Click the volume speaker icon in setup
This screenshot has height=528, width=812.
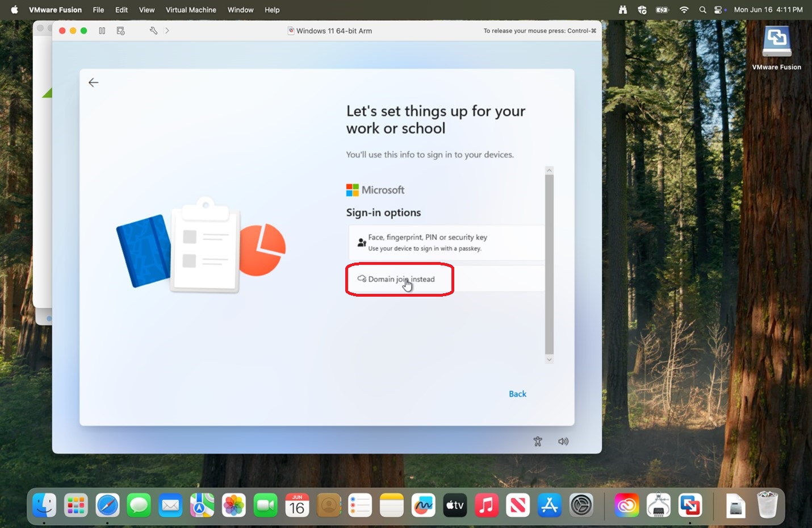tap(563, 441)
